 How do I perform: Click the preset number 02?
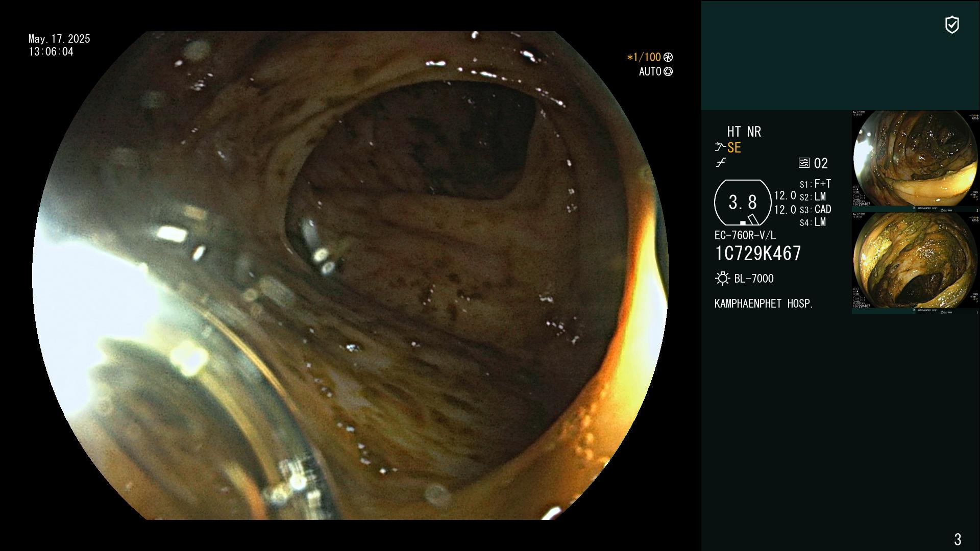[x=821, y=164]
